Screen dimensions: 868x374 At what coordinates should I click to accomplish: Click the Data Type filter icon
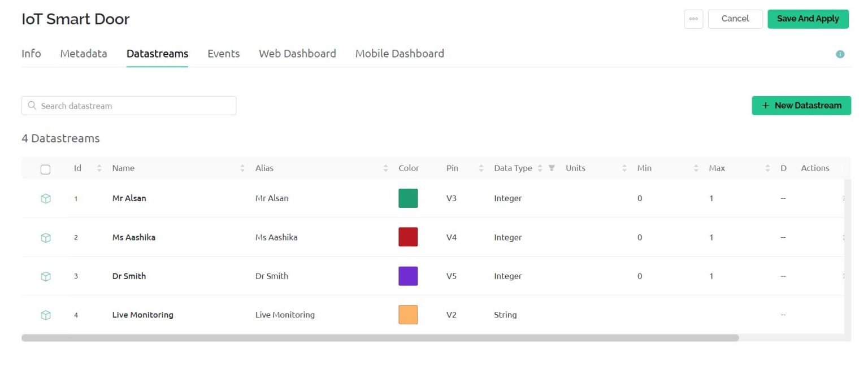[552, 168]
